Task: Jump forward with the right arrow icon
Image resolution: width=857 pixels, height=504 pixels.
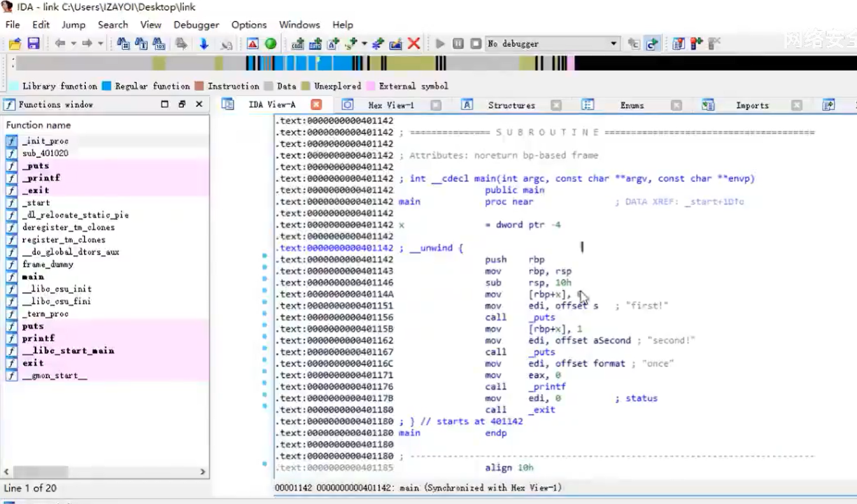Action: click(87, 44)
